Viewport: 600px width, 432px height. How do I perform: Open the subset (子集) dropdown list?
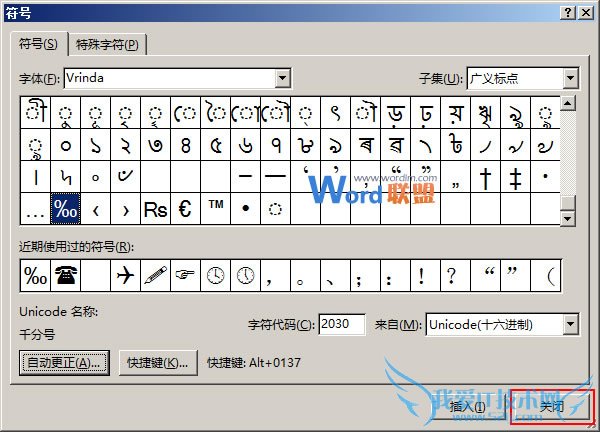pos(570,78)
